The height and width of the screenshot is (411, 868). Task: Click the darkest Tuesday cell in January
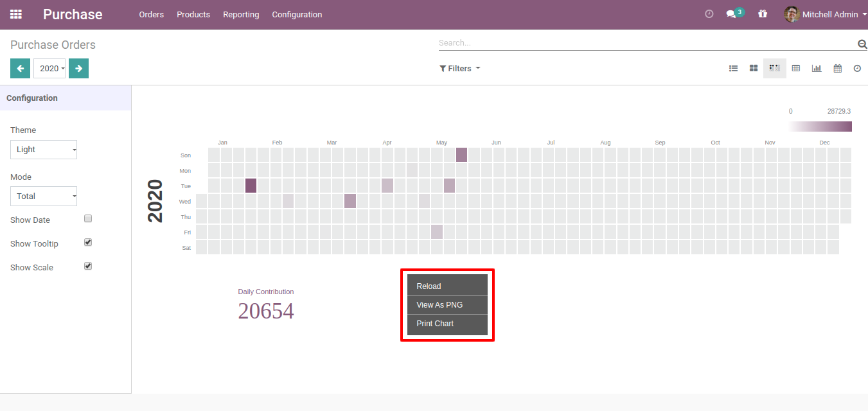251,186
